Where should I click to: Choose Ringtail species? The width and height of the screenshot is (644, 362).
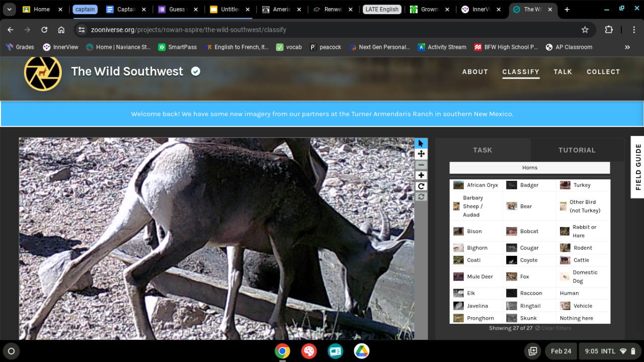click(529, 306)
